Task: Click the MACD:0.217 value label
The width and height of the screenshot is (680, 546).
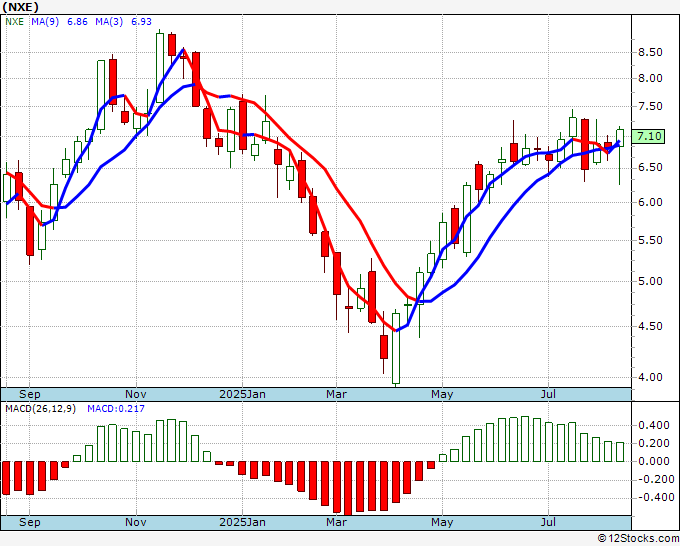Action: point(116,409)
